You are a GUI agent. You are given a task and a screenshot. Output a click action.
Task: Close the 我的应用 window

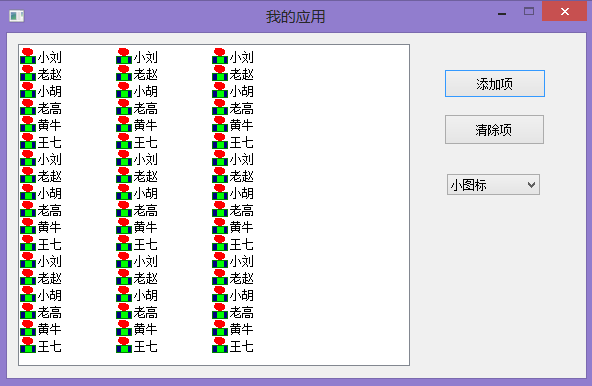(x=564, y=11)
